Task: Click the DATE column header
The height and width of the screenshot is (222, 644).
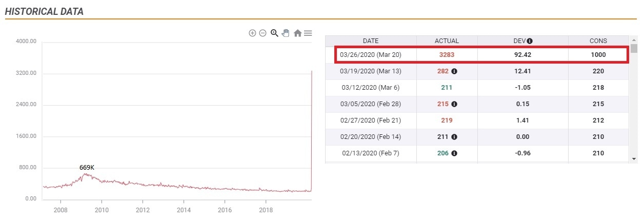Action: click(371, 41)
